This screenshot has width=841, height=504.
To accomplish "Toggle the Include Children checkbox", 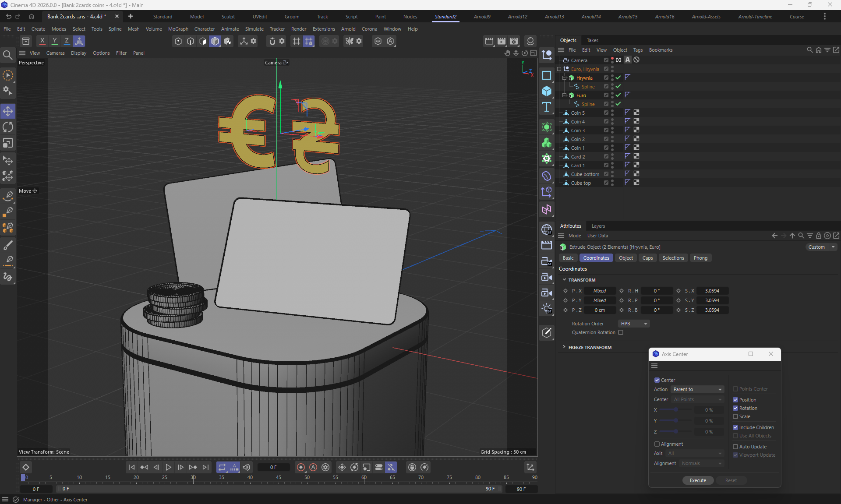I will point(735,427).
